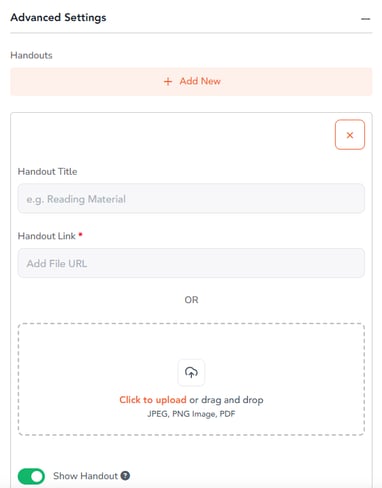Remove the handout using the X button
This screenshot has height=488, width=382.
(x=350, y=135)
